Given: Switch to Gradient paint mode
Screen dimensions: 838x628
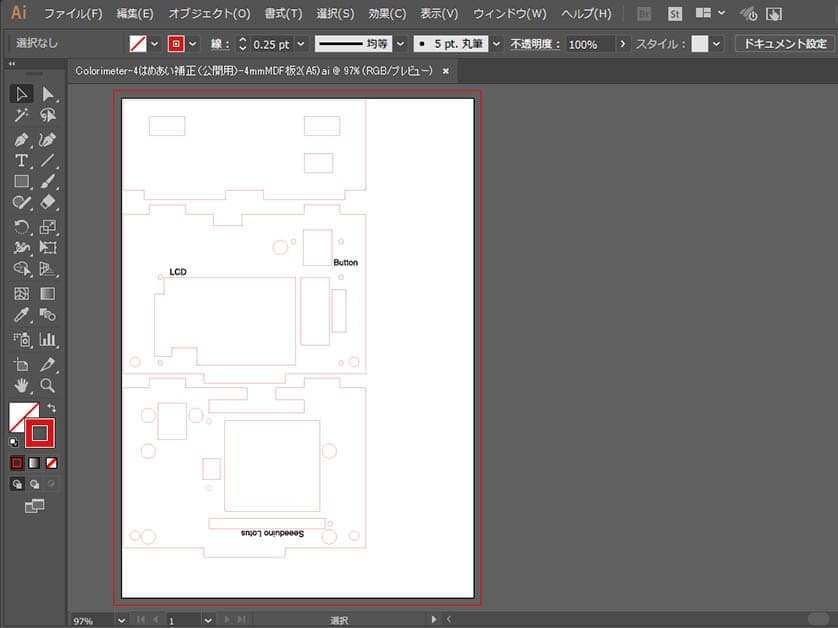Looking at the screenshot, I should pos(33,463).
